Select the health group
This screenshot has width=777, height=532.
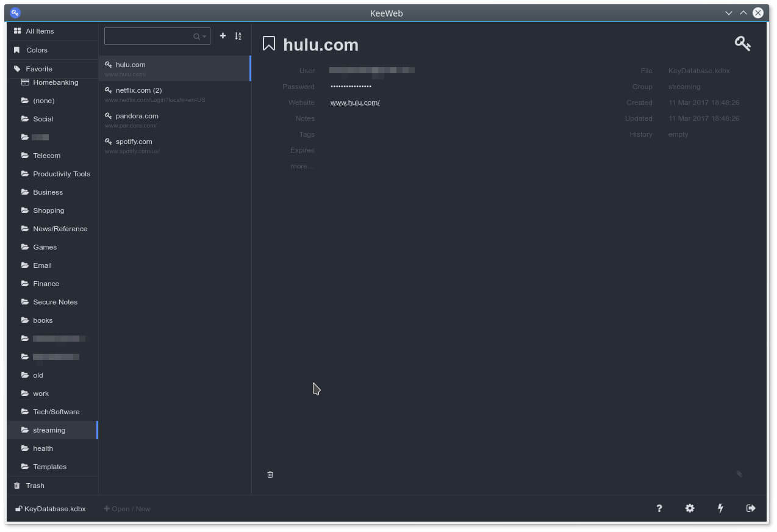click(x=52, y=448)
